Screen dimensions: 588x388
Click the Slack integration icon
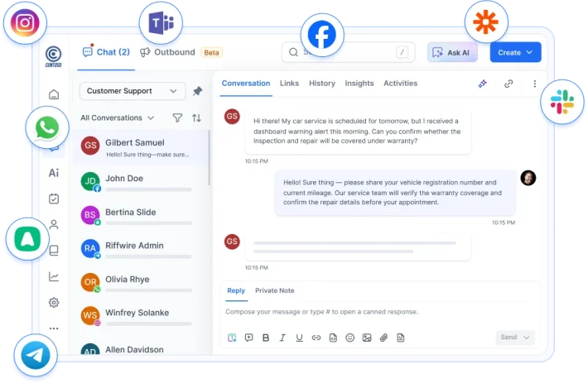click(562, 102)
